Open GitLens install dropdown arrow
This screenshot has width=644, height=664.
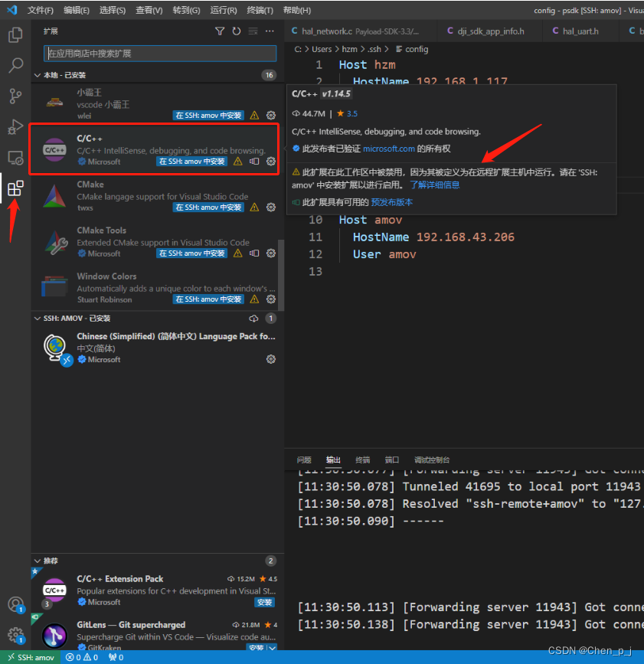coord(273,647)
